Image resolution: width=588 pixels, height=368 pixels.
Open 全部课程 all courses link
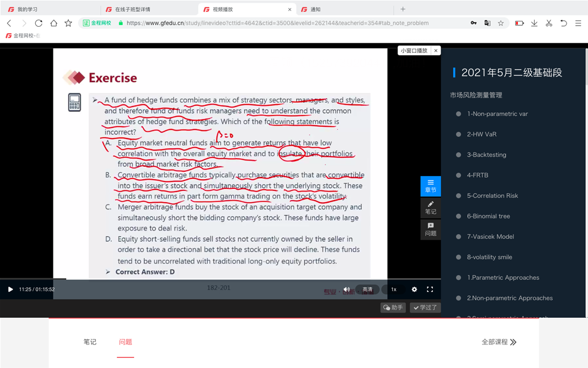pos(499,342)
